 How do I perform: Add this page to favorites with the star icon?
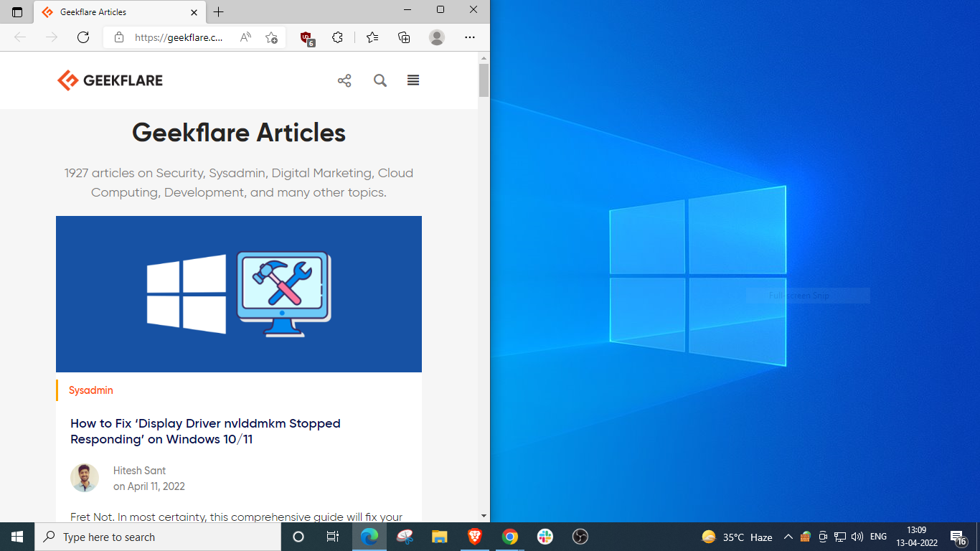pyautogui.click(x=372, y=37)
